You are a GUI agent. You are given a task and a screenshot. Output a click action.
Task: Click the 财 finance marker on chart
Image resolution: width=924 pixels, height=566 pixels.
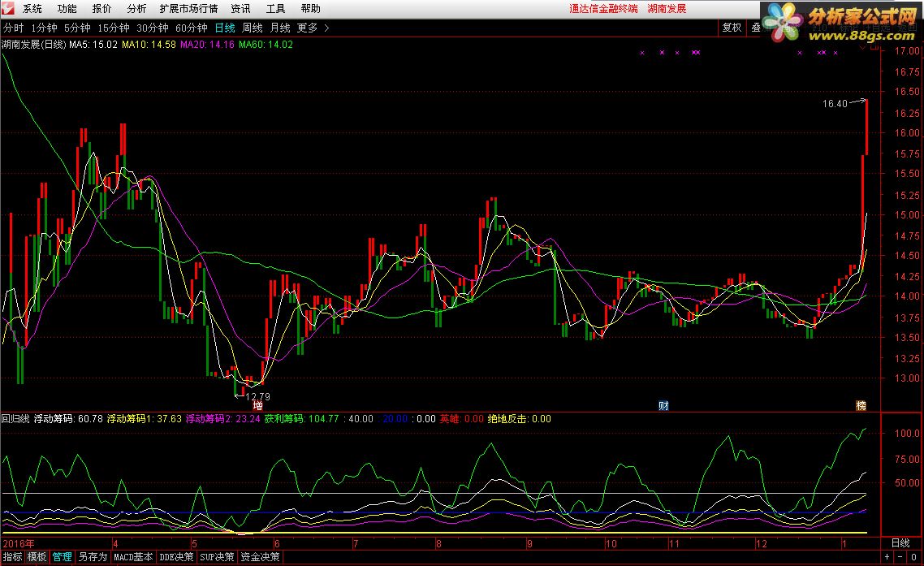pos(663,406)
